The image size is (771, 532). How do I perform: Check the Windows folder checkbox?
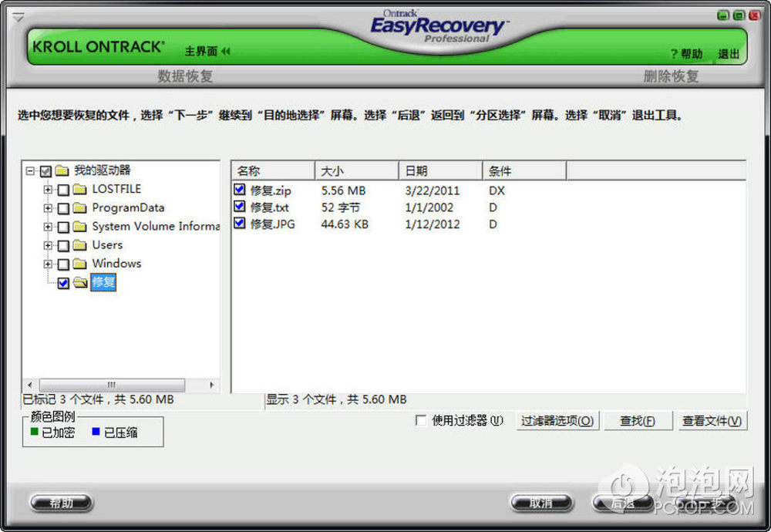(x=63, y=264)
